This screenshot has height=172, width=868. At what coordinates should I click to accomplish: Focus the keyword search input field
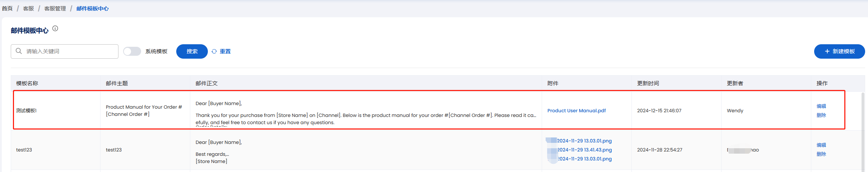65,51
